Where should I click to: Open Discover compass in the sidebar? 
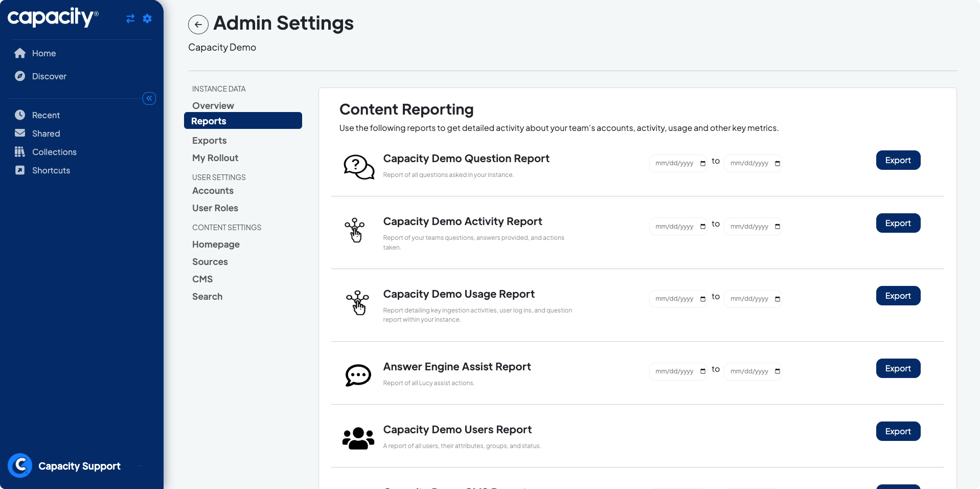[x=49, y=76]
